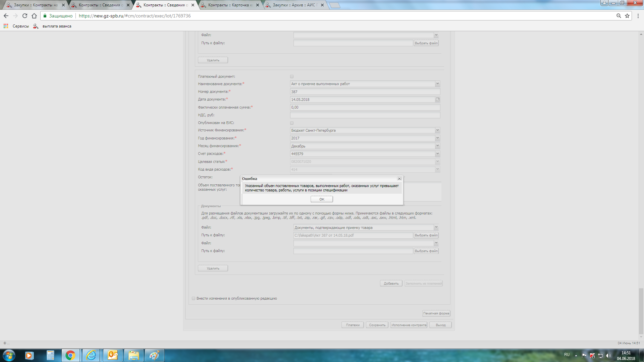Image resolution: width=644 pixels, height=362 pixels.
Task: Click the volume icon in system tray
Action: [608, 355]
